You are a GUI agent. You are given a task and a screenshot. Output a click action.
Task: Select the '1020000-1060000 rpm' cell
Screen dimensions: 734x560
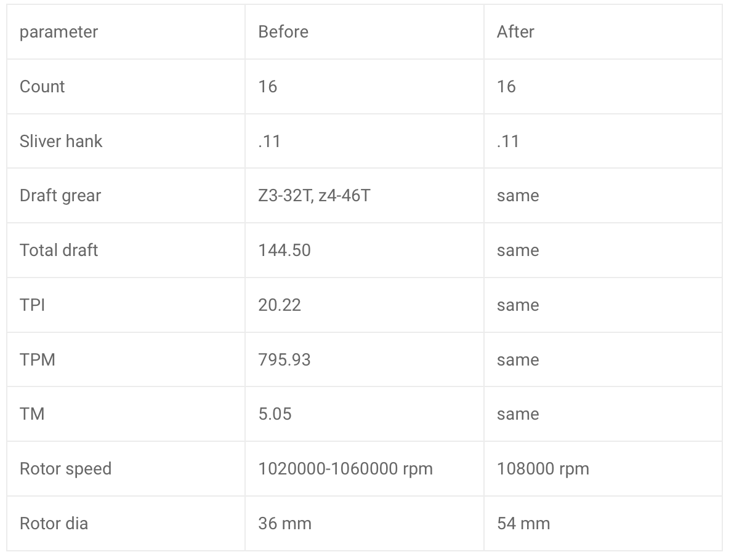click(x=364, y=469)
